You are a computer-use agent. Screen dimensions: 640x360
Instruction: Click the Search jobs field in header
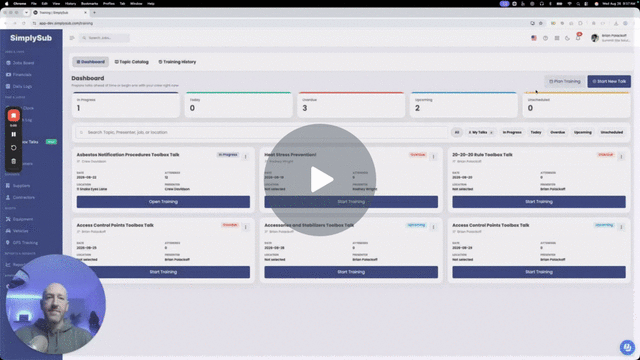click(104, 38)
